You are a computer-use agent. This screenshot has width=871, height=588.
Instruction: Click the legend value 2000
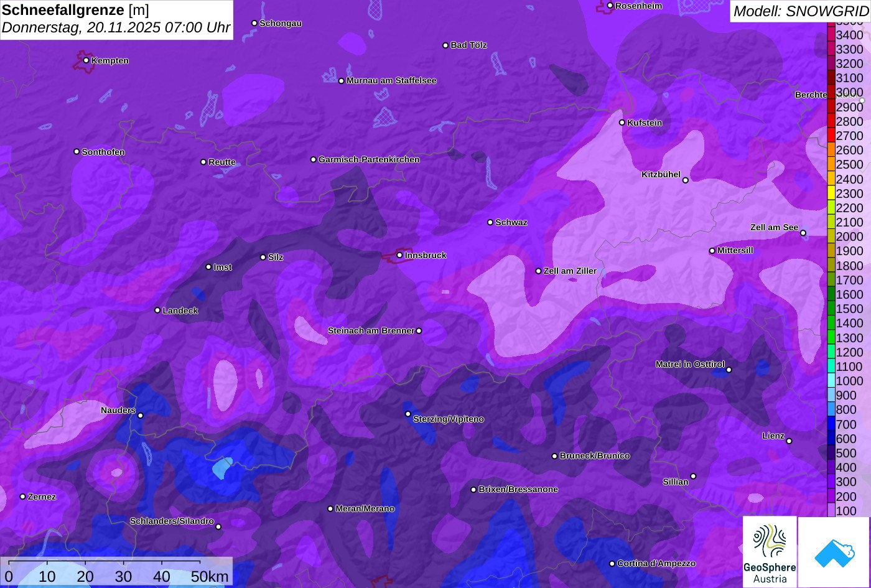coord(850,236)
